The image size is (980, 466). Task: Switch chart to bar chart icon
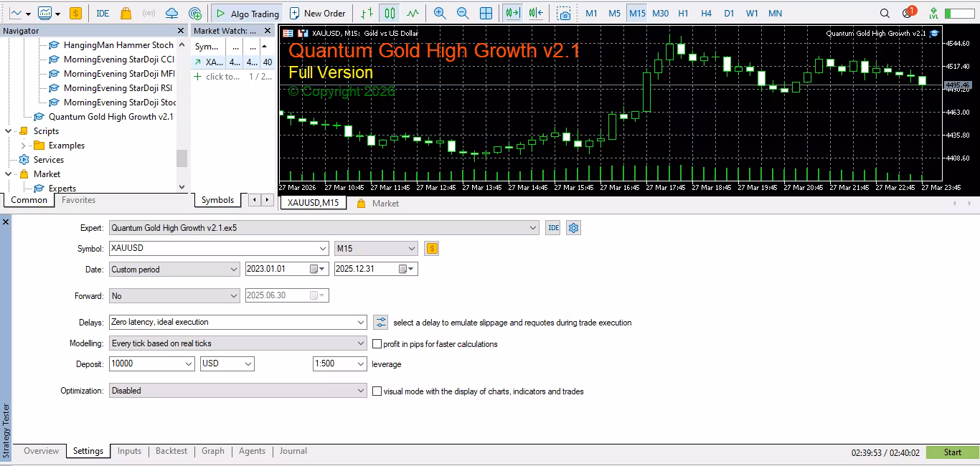point(367,13)
